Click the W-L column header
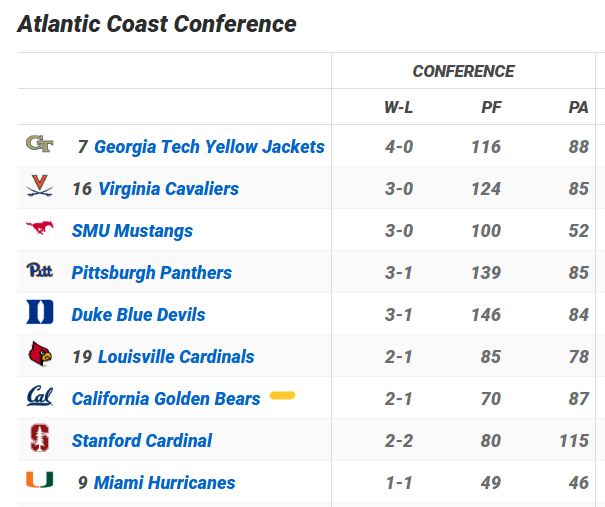The height and width of the screenshot is (507, 605). coord(398,107)
